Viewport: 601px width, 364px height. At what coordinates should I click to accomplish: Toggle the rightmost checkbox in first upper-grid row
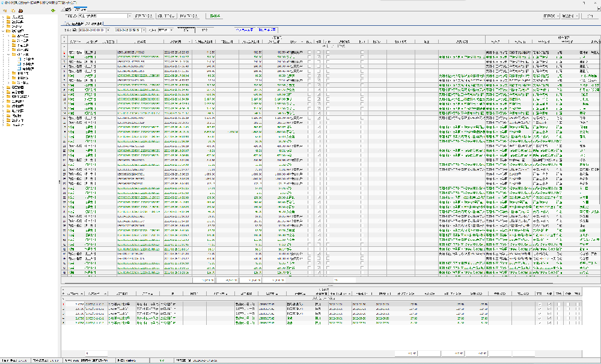(362, 52)
